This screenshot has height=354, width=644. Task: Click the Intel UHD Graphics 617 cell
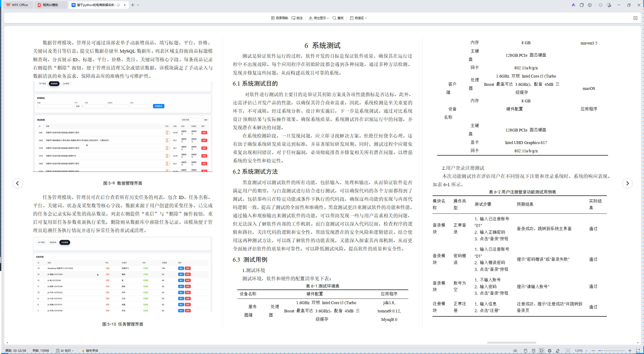tap(526, 143)
